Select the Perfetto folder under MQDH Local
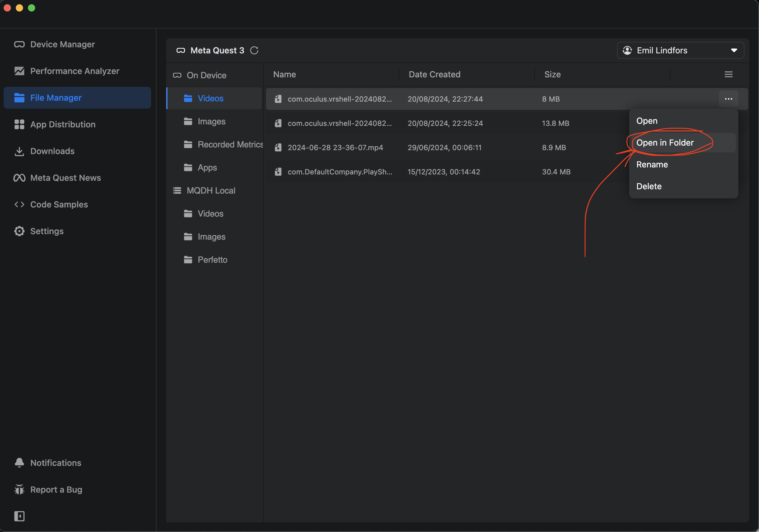 pos(212,260)
